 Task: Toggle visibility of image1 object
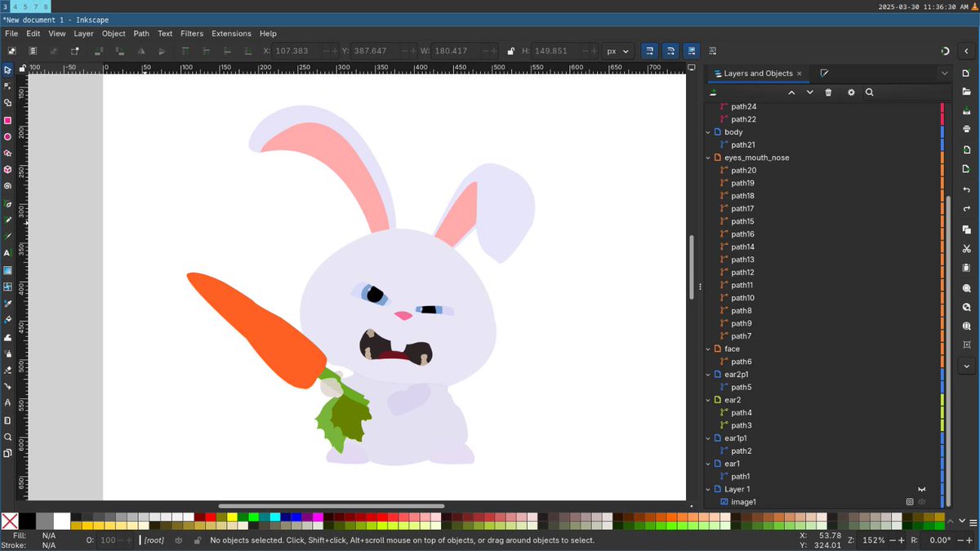click(x=922, y=502)
